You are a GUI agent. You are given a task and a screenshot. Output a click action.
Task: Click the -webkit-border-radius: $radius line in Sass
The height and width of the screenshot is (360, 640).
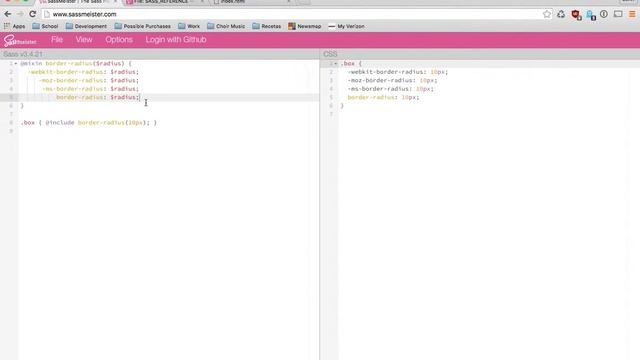[83, 72]
